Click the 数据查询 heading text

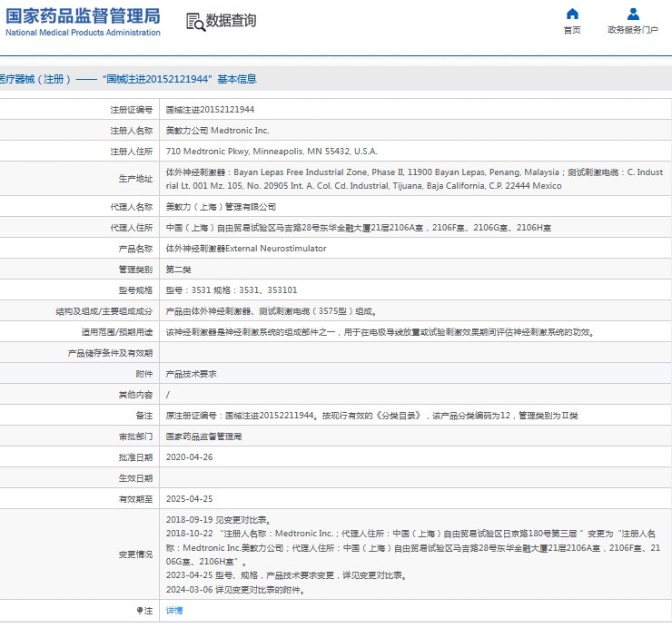coord(231,20)
